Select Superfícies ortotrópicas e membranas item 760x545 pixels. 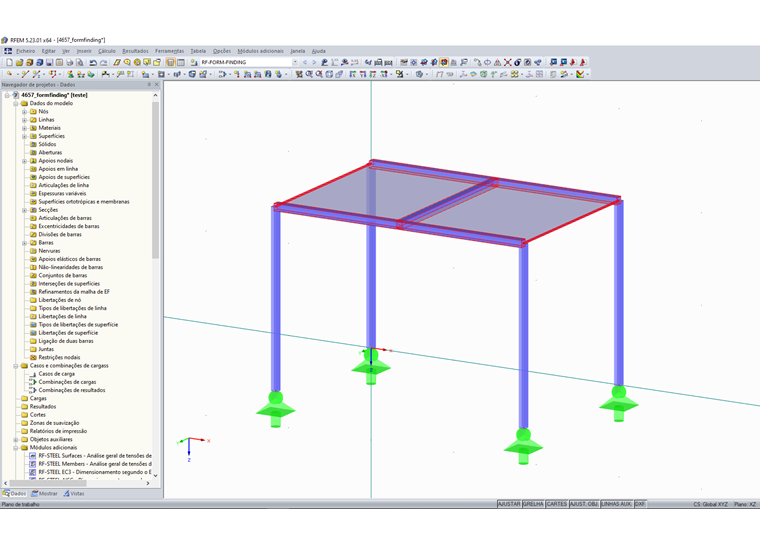84,202
